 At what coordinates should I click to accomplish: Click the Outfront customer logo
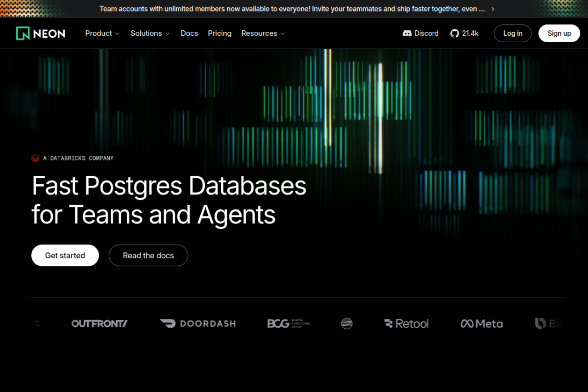(x=99, y=324)
